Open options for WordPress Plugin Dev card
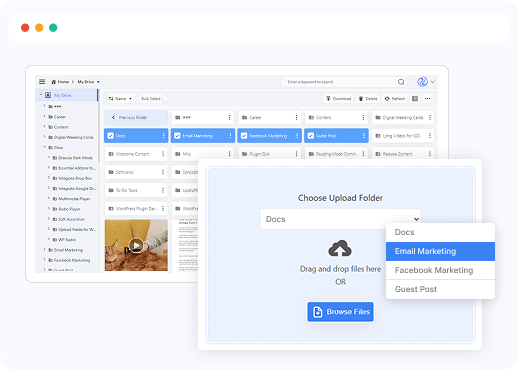 coord(163,208)
